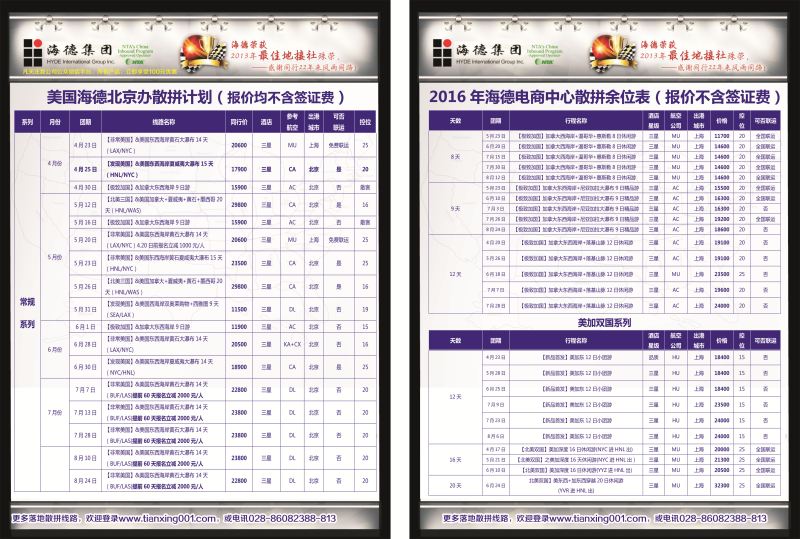Click the 系列 column header on the left flyer
800x539 pixels.
click(27, 122)
